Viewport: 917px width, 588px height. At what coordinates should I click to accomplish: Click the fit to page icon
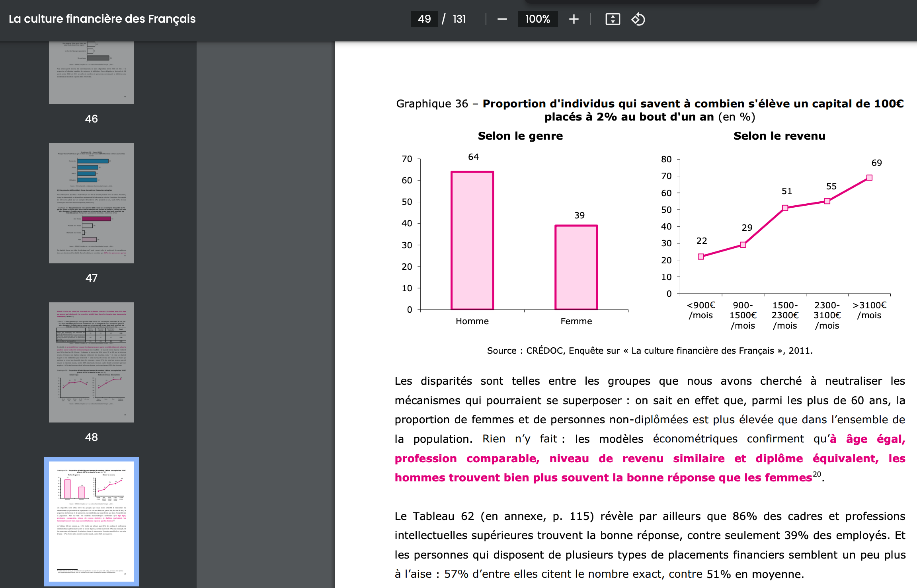point(613,19)
